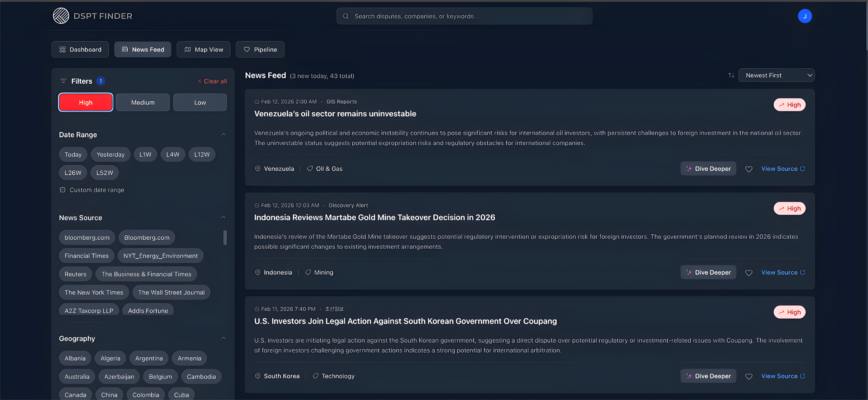Switch to the Map View tab
The width and height of the screenshot is (868, 400).
coord(203,49)
